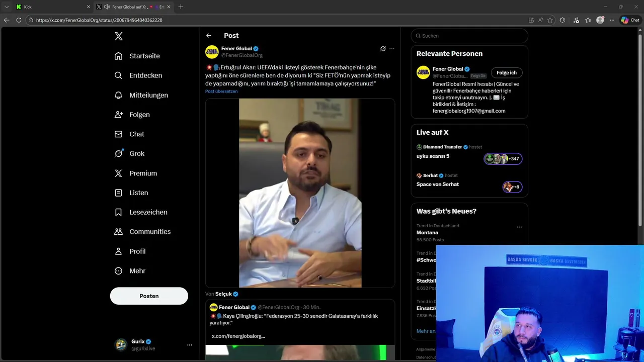
Task: Click the Folge ich button
Action: [507, 73]
